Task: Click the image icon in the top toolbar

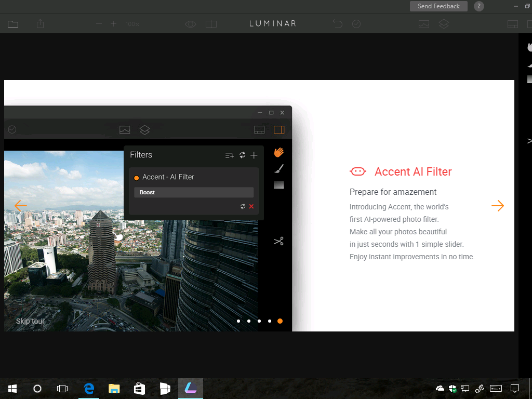Action: coord(424,24)
